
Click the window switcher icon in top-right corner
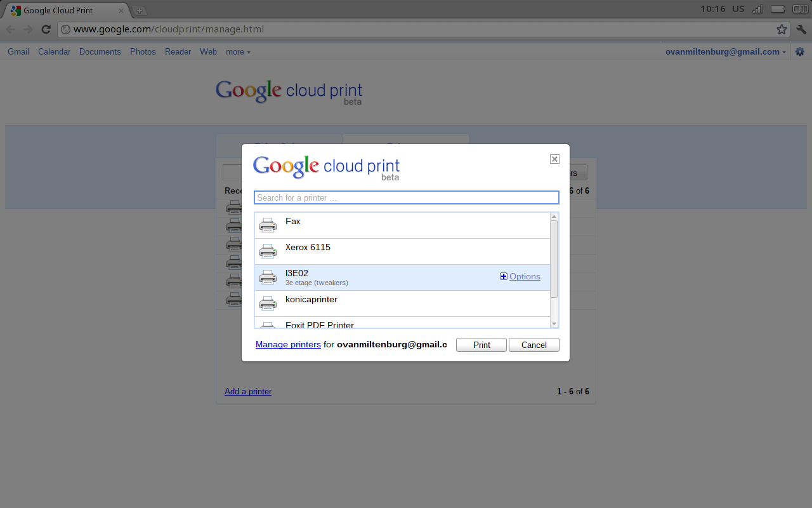coord(800,9)
